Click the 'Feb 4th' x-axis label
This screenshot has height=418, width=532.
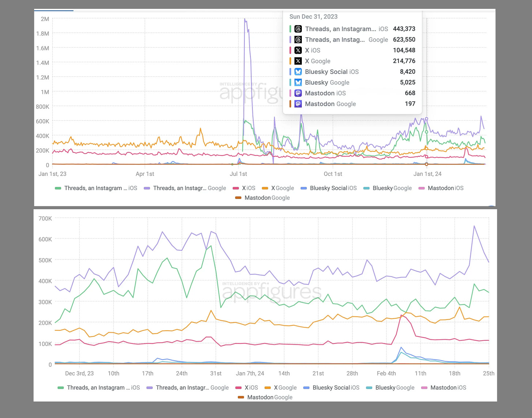coord(386,373)
